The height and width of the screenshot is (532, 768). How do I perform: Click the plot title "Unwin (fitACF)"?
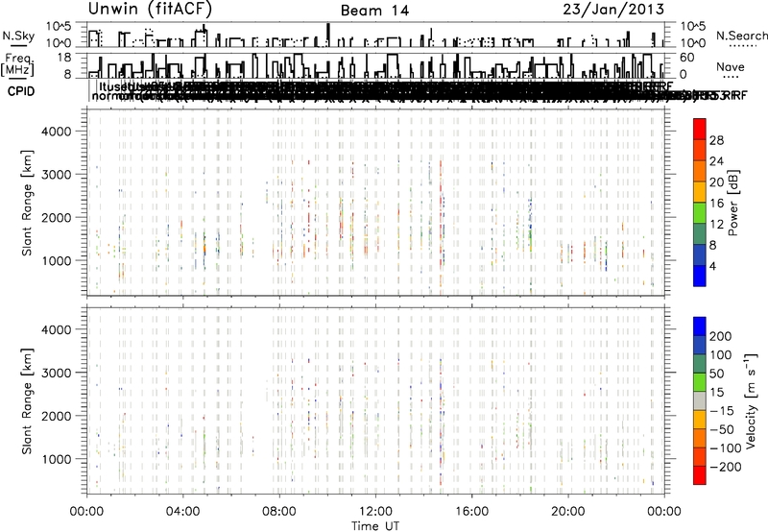[x=150, y=10]
